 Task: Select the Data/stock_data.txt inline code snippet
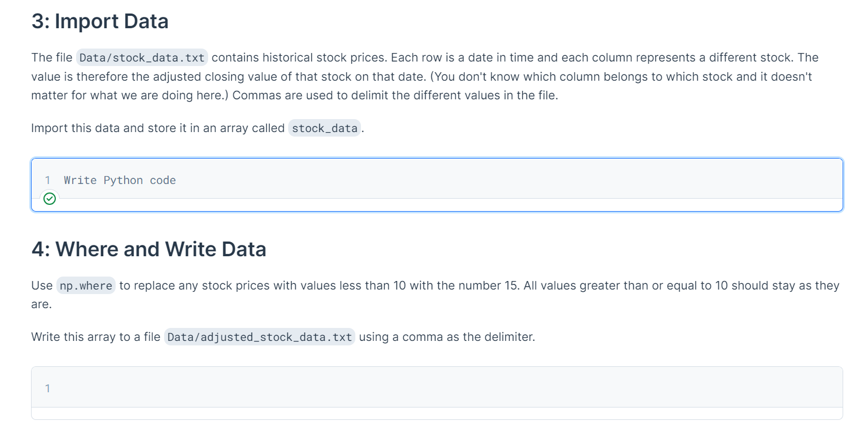(x=142, y=57)
